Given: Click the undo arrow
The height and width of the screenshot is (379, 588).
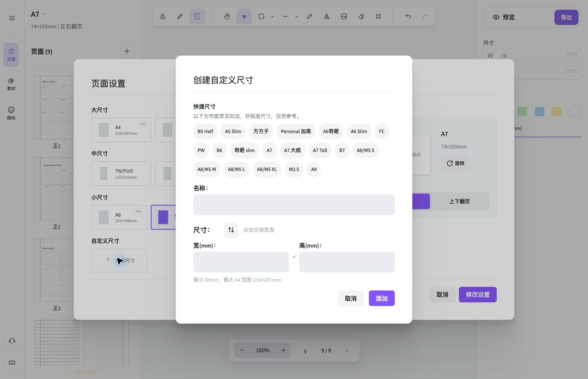Looking at the screenshot, I should coord(408,16).
